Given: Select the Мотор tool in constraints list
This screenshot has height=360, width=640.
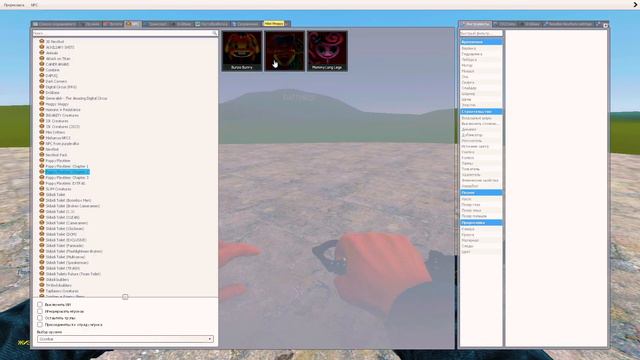Looking at the screenshot, I should pos(481,65).
